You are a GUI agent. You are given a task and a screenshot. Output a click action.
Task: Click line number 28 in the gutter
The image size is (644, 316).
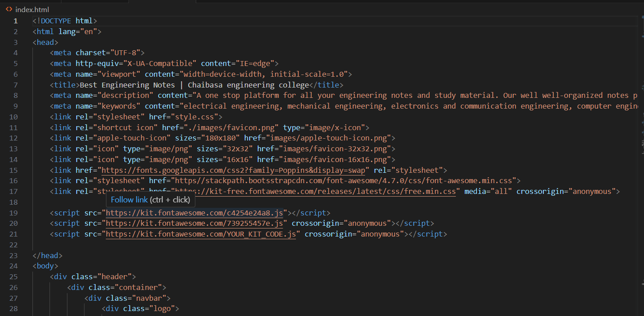[13, 308]
